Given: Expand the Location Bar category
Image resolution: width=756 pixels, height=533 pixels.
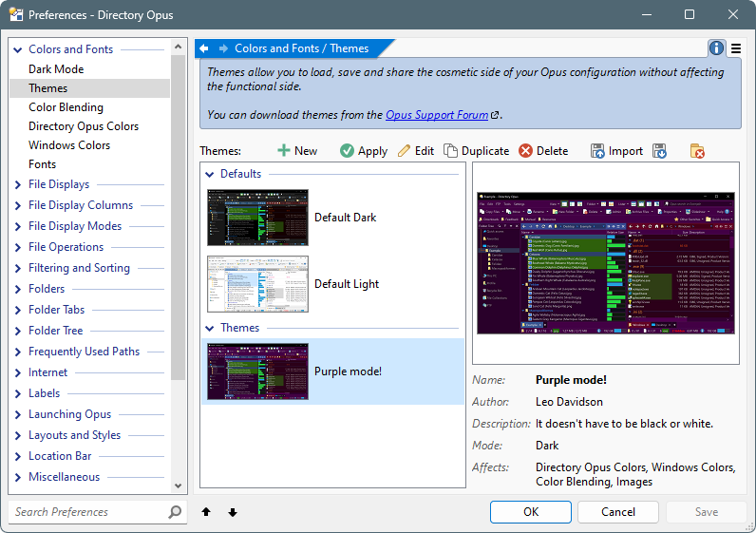Looking at the screenshot, I should click(18, 456).
